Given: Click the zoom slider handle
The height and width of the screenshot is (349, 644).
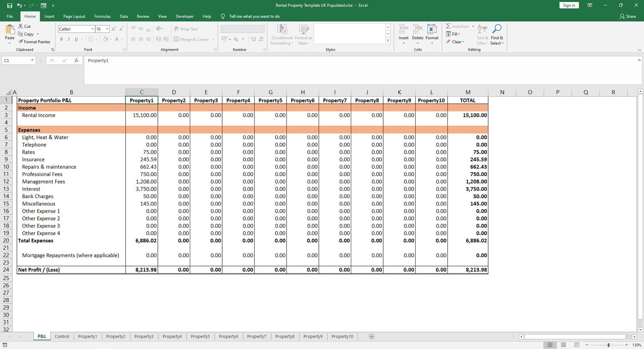Looking at the screenshot, I should coord(608,345).
